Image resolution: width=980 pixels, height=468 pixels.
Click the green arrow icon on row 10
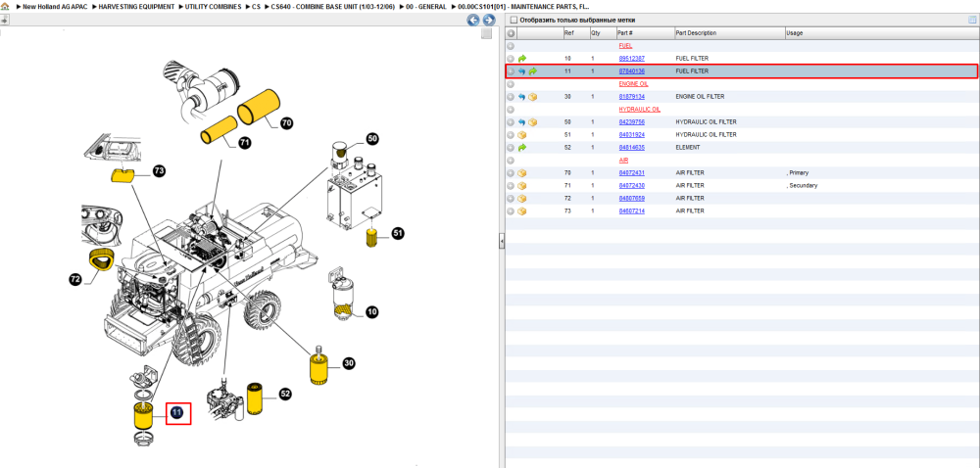coord(522,59)
